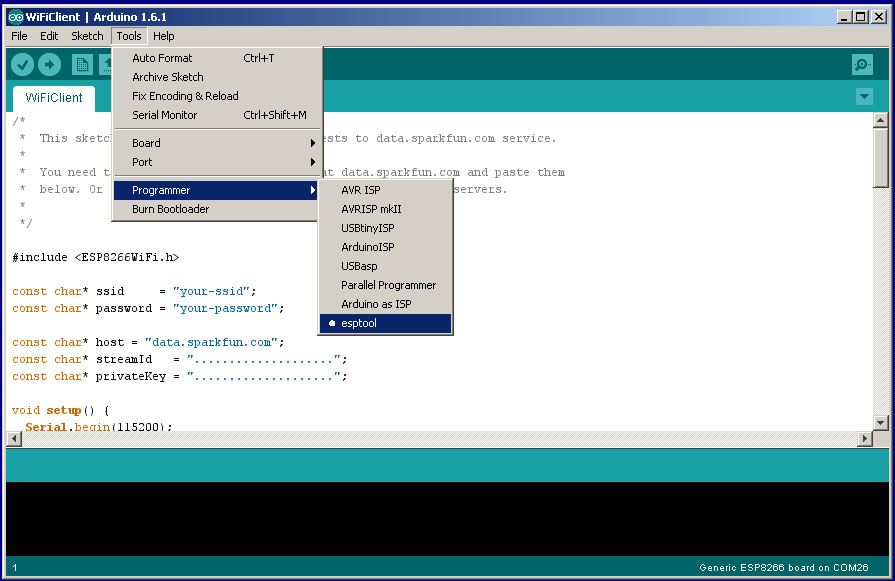Click vertical scrollbar down arrow
The image size is (895, 581).
(880, 423)
